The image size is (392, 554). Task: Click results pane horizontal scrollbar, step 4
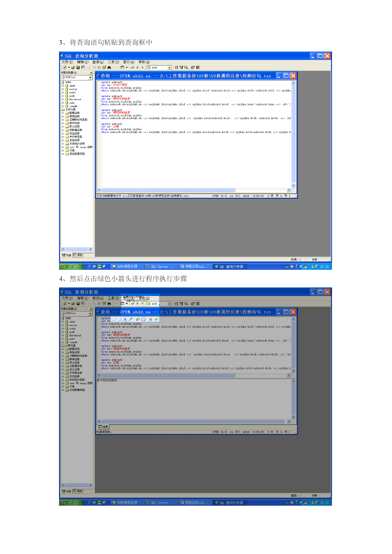point(194,421)
